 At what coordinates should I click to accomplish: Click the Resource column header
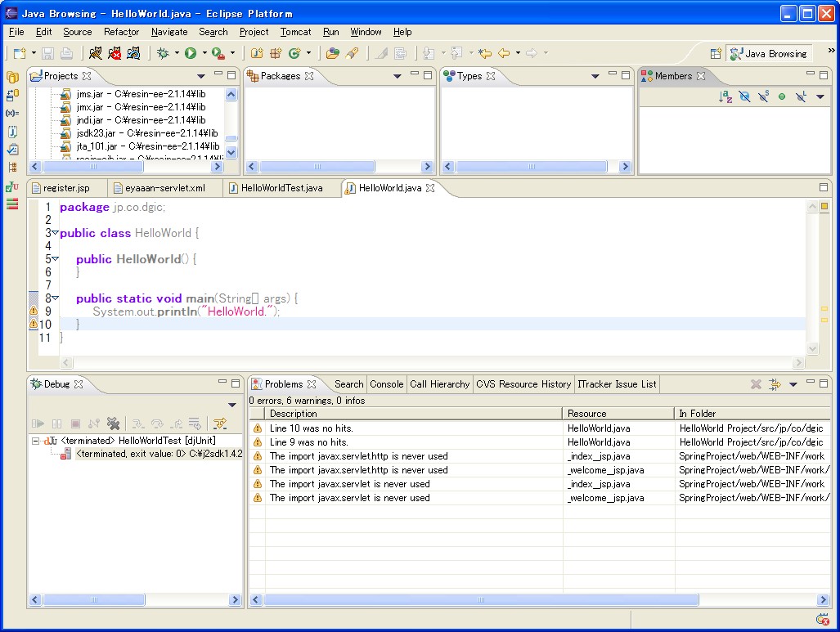click(618, 414)
